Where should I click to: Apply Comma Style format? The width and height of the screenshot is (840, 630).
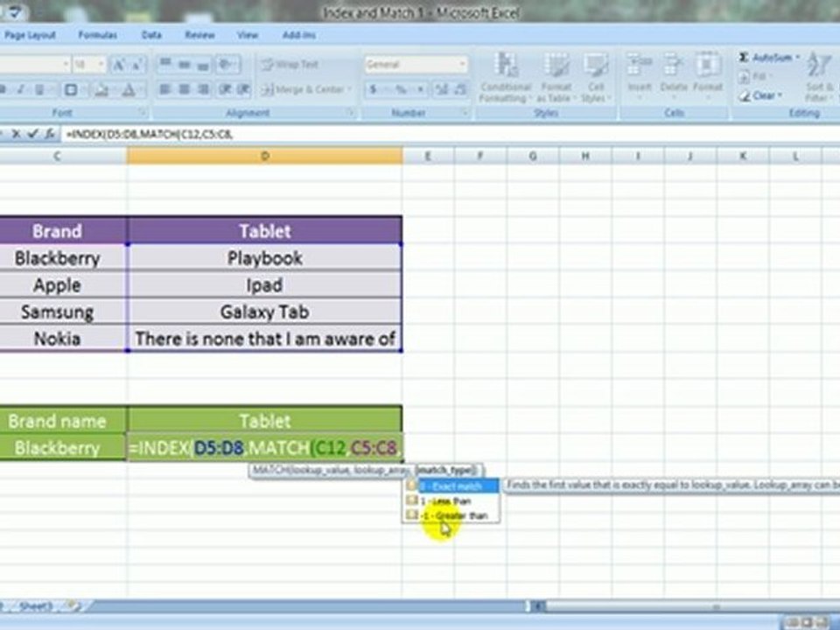(421, 89)
